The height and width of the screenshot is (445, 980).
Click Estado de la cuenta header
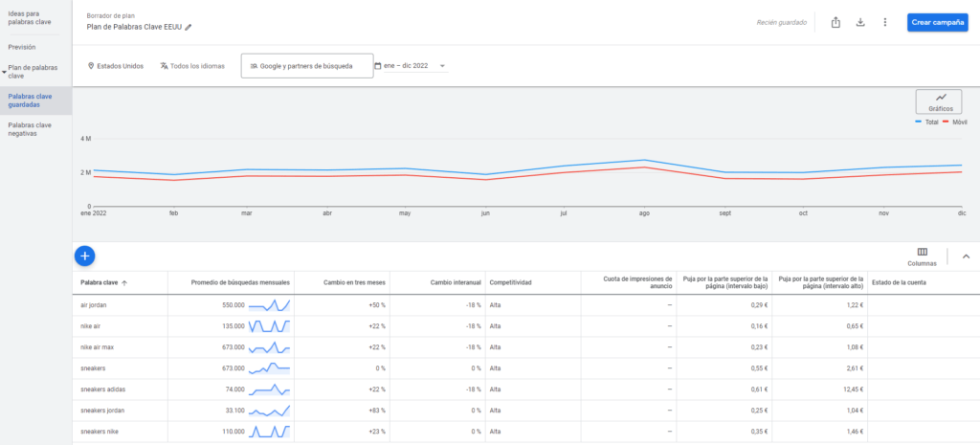click(x=898, y=282)
